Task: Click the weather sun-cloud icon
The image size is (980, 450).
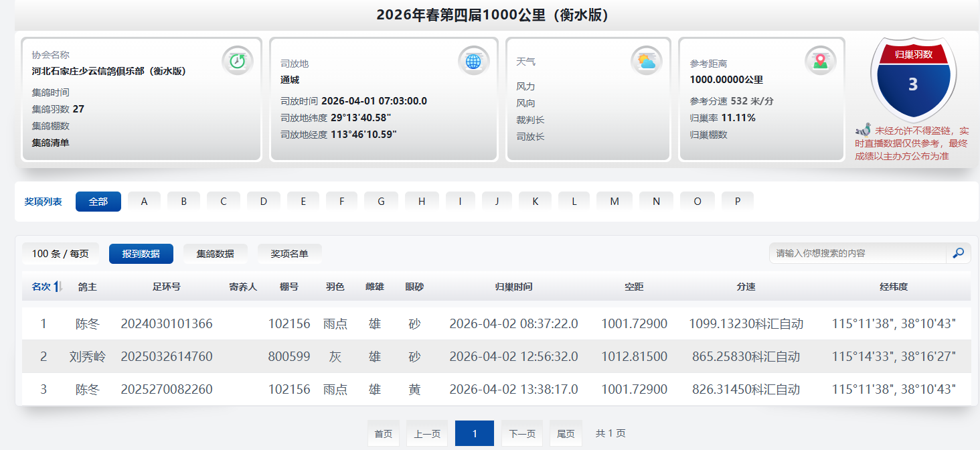Action: click(x=646, y=61)
